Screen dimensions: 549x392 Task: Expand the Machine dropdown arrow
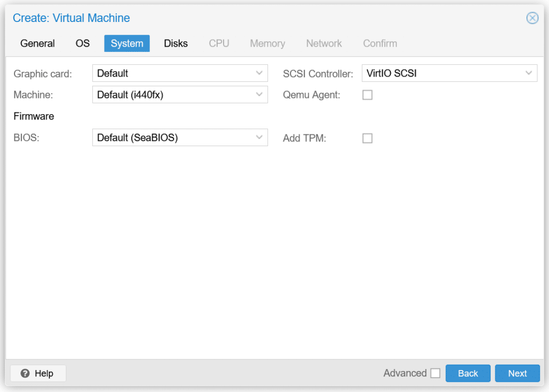point(259,94)
